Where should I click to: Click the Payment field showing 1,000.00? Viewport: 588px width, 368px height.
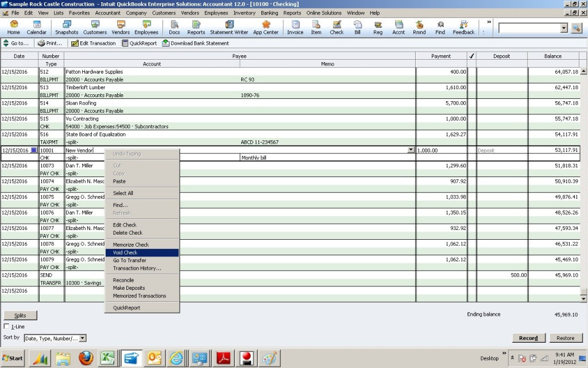(442, 150)
